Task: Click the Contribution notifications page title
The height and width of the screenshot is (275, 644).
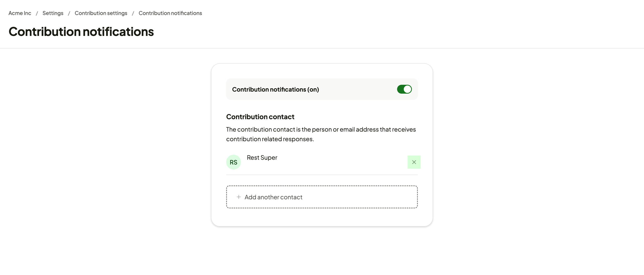Action: (x=81, y=31)
